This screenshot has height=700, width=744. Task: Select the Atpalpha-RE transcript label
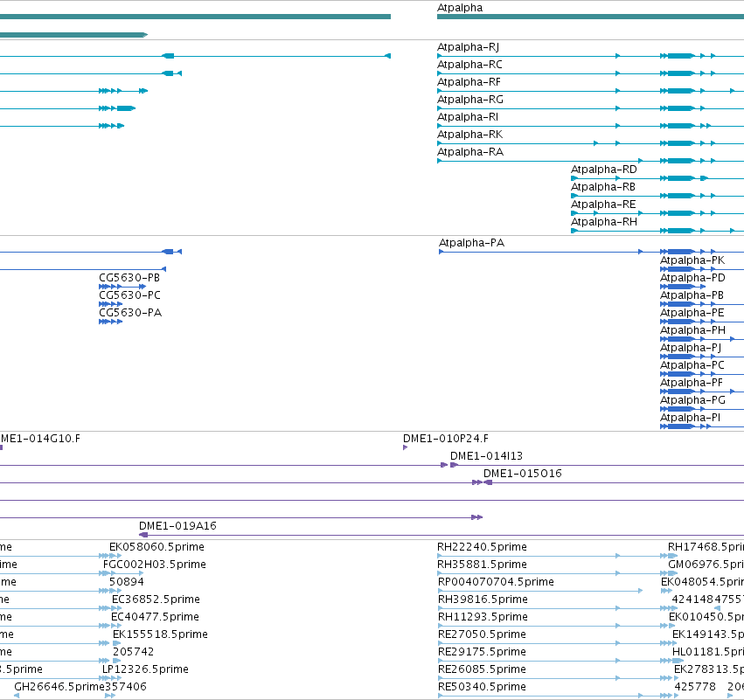[603, 204]
